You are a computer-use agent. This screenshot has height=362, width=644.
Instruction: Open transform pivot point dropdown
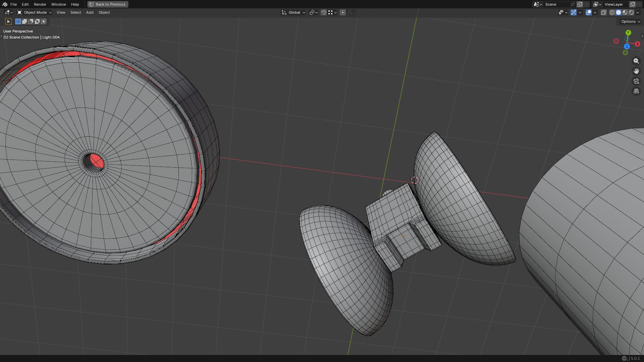pyautogui.click(x=313, y=12)
